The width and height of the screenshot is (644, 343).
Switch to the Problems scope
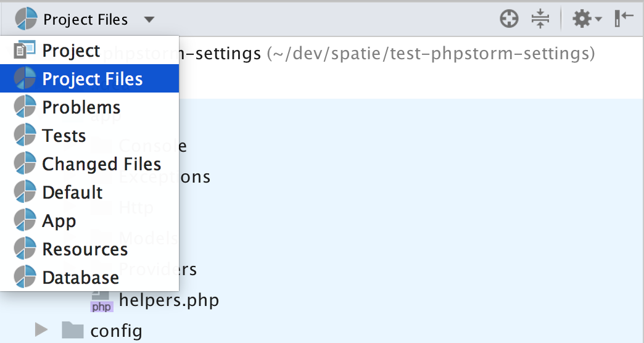tap(81, 107)
